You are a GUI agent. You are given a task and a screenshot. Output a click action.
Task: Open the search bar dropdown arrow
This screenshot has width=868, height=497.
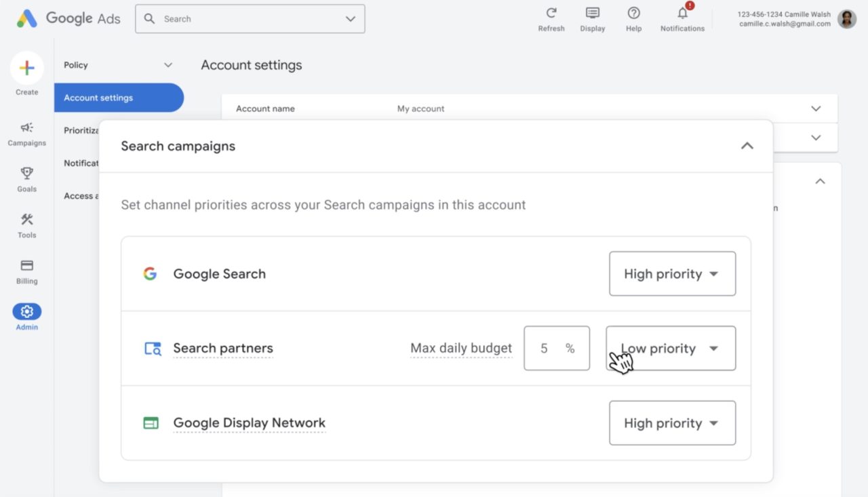coord(351,19)
